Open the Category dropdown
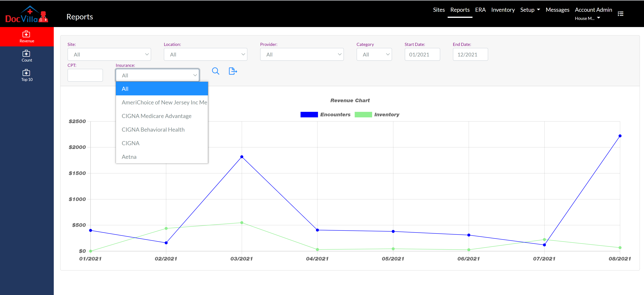This screenshot has width=644, height=295. (x=374, y=54)
